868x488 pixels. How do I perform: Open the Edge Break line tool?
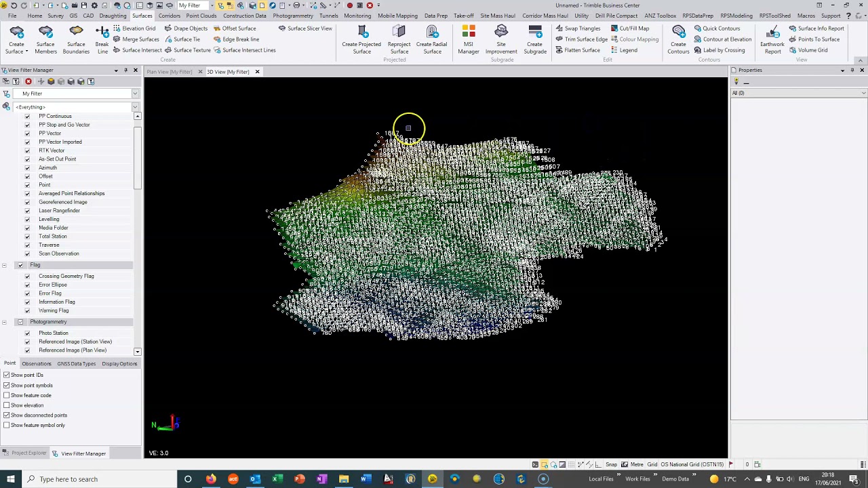(x=236, y=39)
